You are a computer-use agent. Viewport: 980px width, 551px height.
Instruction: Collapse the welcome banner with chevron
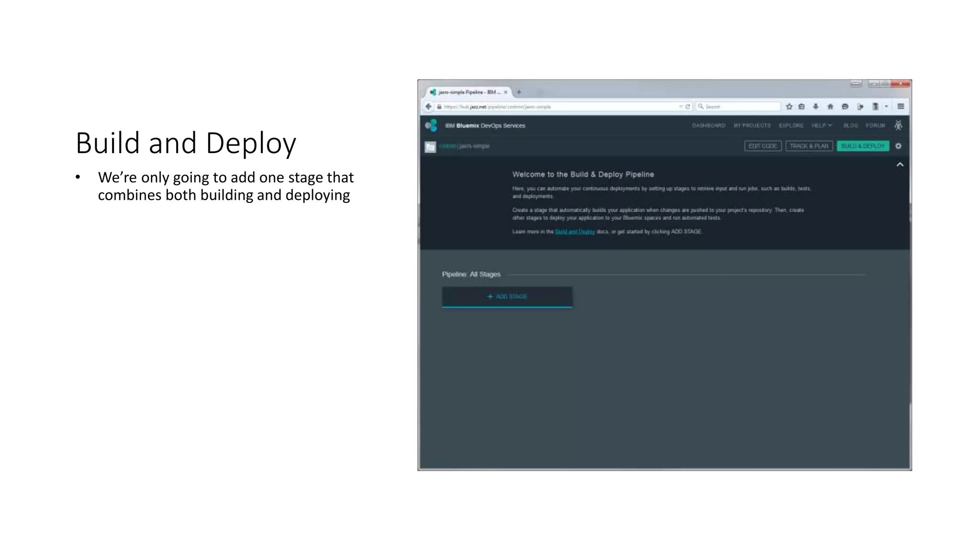tap(900, 165)
